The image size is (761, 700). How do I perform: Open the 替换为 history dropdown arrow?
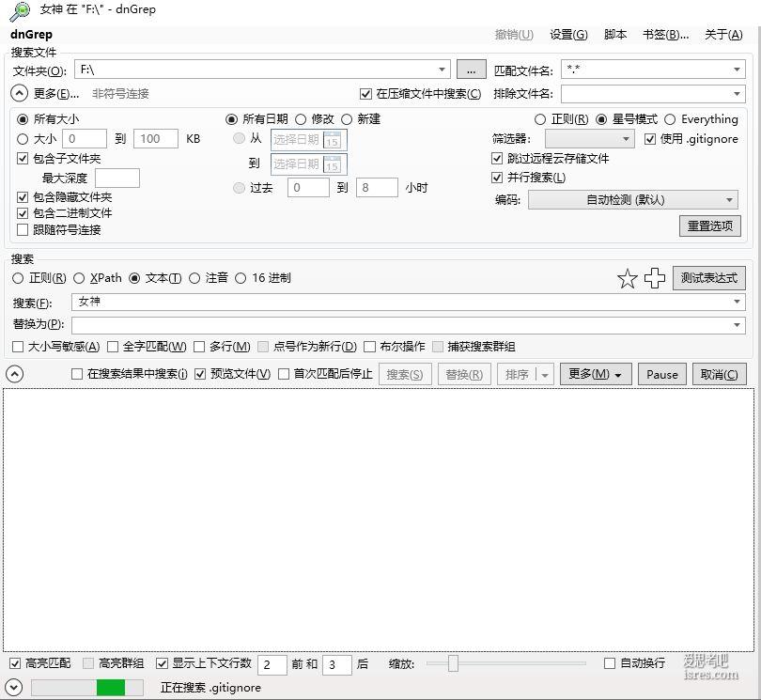tap(737, 325)
